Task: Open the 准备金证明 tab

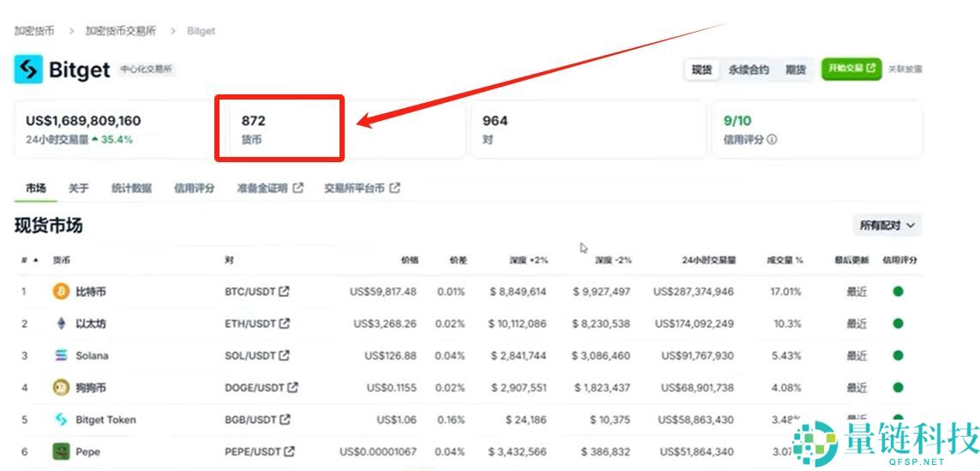Action: click(x=270, y=188)
